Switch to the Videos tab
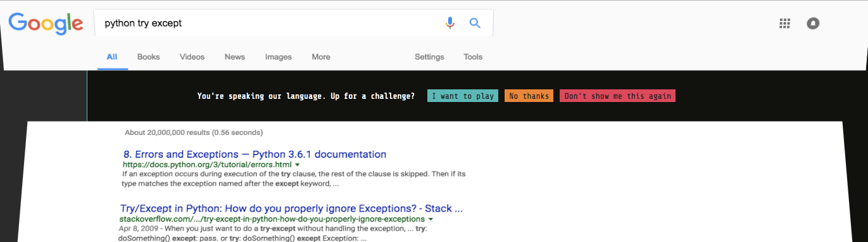 tap(192, 57)
